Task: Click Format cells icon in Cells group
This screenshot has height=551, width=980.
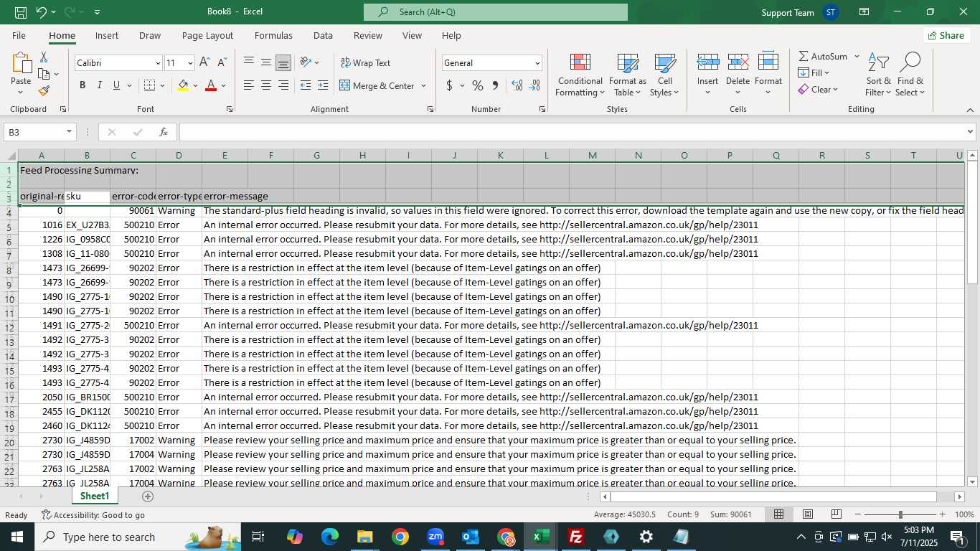Action: 768,62
